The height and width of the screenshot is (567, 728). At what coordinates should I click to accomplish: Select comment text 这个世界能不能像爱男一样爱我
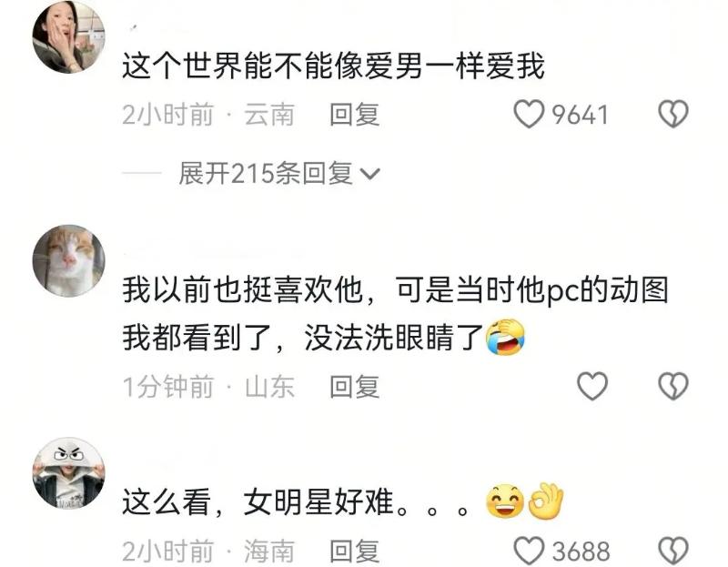click(333, 66)
